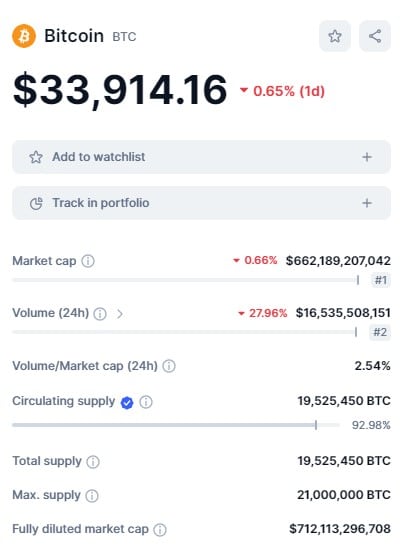Image resolution: width=412 pixels, height=554 pixels.
Task: Star Bitcoin using the top favorite button
Action: click(335, 36)
